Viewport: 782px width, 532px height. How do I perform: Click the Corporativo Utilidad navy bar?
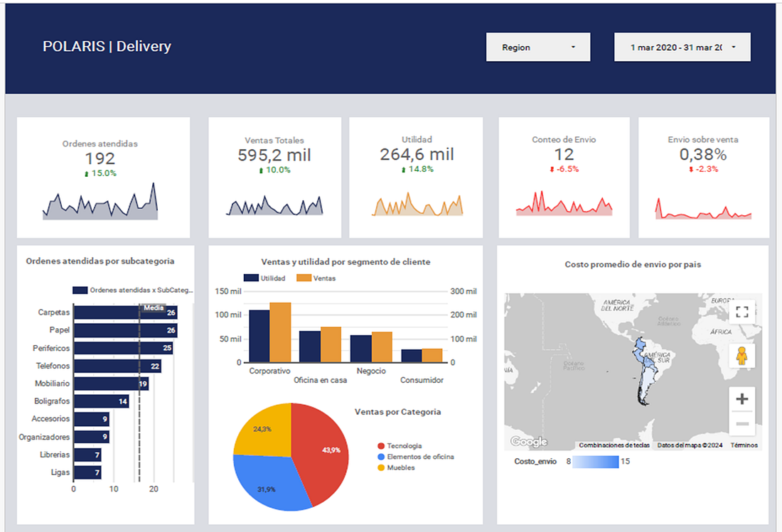pos(259,336)
